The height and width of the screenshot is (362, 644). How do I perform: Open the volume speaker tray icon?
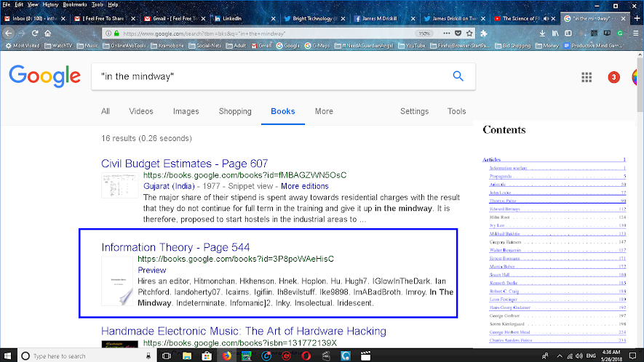pos(579,356)
